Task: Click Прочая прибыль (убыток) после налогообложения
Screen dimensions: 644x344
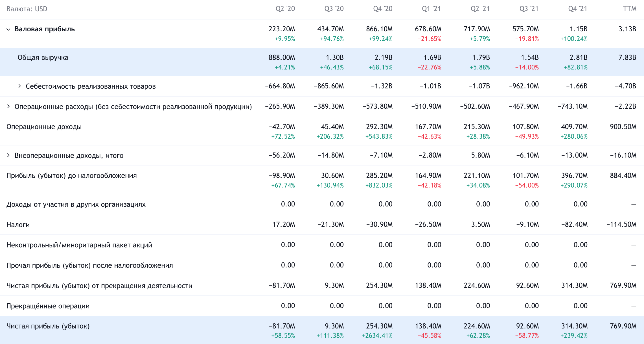Action: (90, 265)
